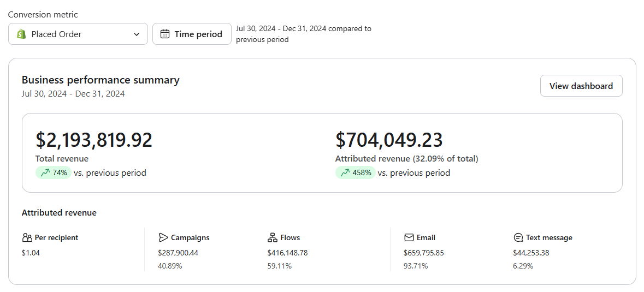Click the Text message amount $44,253.38
Screen dimensions: 644x292
tap(531, 253)
